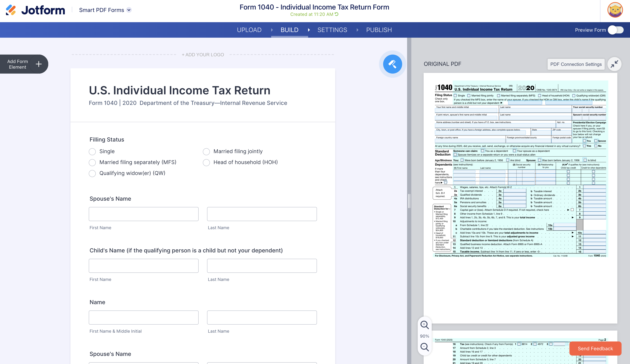Viewport: 630px width, 364px height.
Task: Click the Jotform logo icon
Action: (11, 10)
